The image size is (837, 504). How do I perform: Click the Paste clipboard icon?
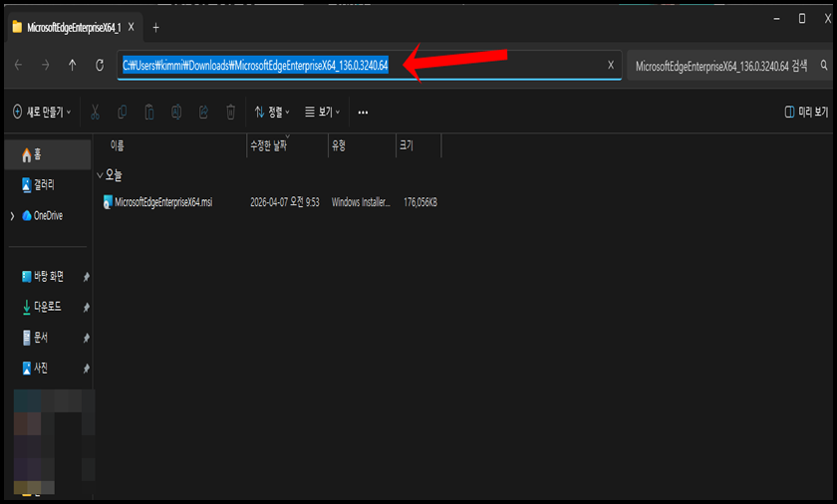(148, 112)
